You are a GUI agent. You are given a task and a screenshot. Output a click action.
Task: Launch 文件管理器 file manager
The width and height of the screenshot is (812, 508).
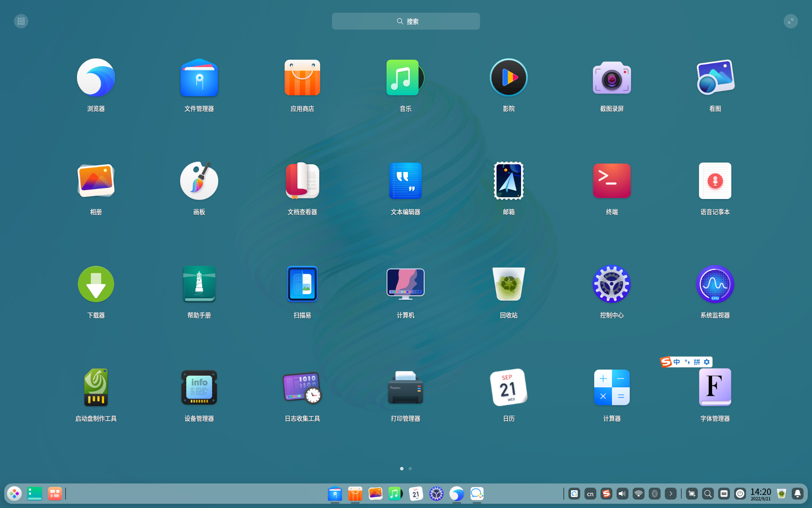[199, 77]
